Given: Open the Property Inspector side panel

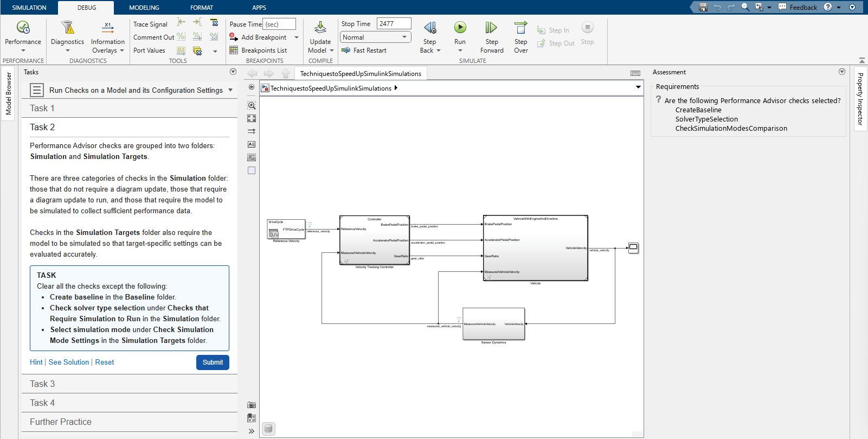Looking at the screenshot, I should click(860, 99).
